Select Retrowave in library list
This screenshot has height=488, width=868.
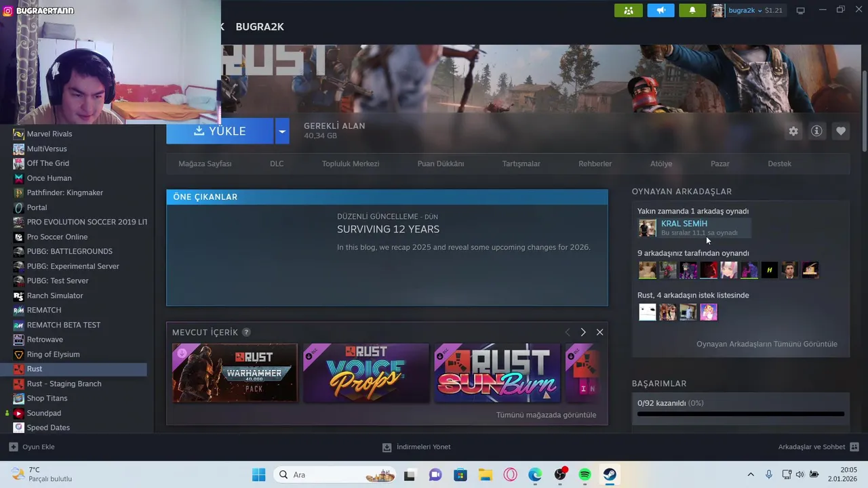[73, 340]
